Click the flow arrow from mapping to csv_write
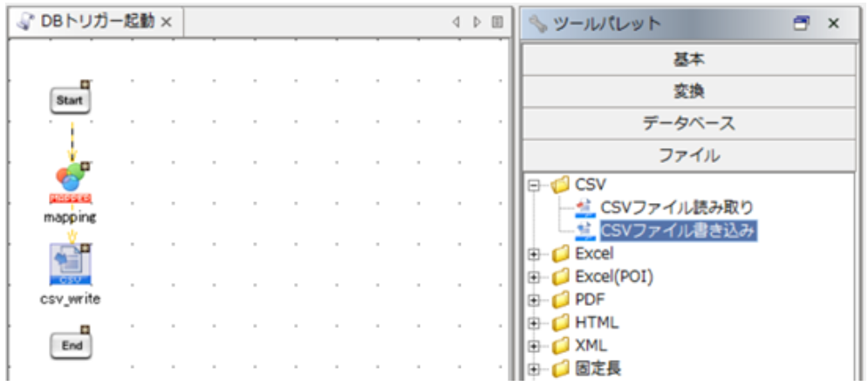Screen dimensions: 868x386 pyautogui.click(x=72, y=235)
